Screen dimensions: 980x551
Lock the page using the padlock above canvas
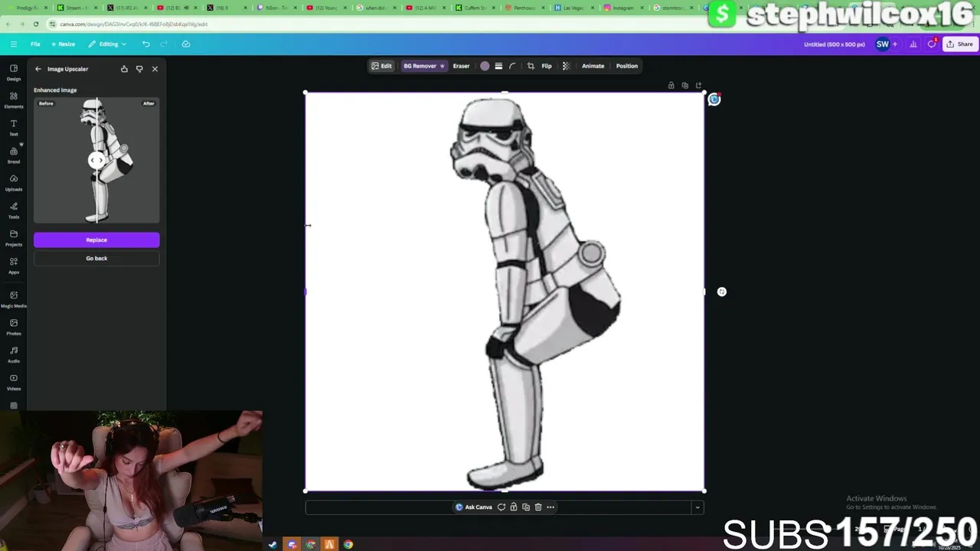point(671,85)
